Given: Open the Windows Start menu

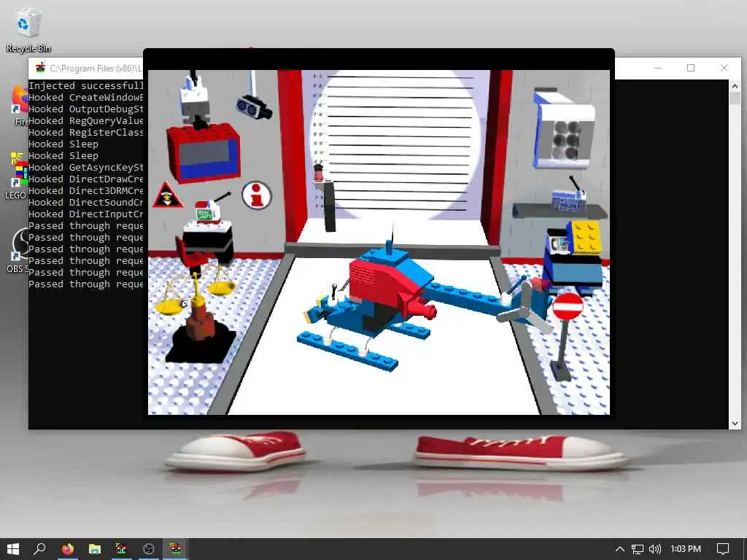Looking at the screenshot, I should click(13, 549).
